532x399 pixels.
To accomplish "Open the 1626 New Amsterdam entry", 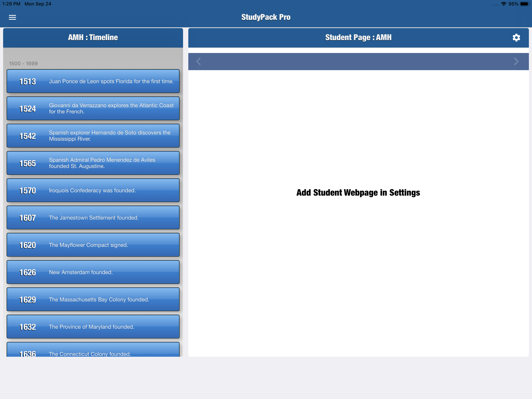I will point(93,272).
